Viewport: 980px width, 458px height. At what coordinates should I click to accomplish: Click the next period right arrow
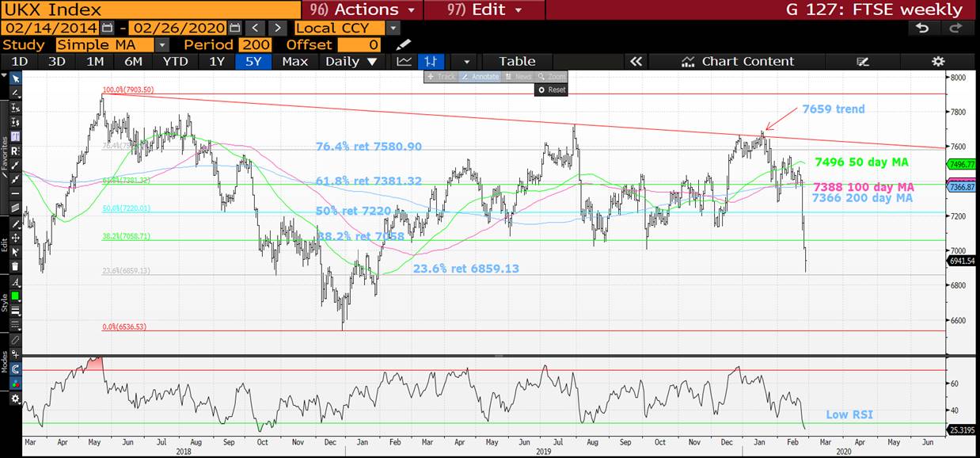point(277,28)
